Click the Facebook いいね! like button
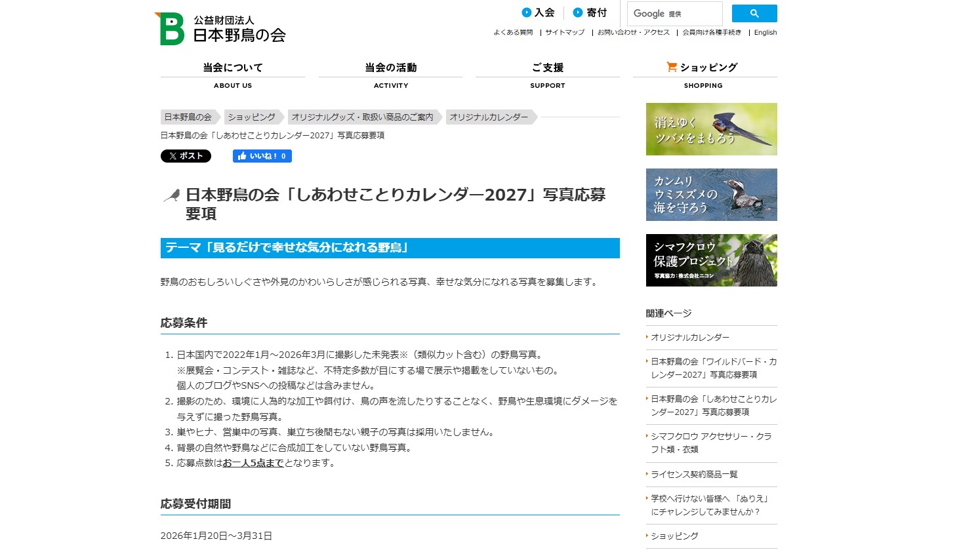This screenshot has height=554, width=980. tap(262, 156)
